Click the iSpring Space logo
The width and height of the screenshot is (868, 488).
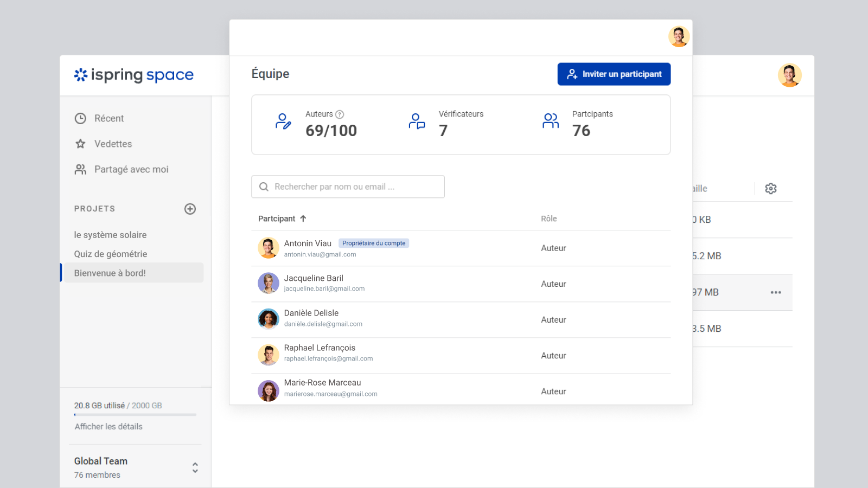click(133, 75)
